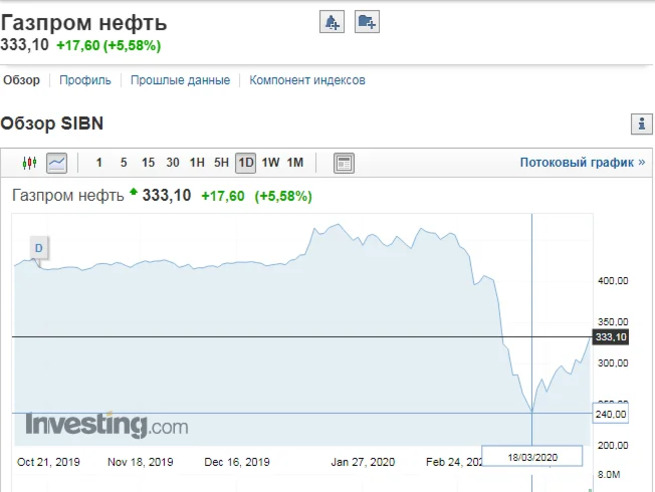The height and width of the screenshot is (492, 655).
Task: Open the info icon beside Обзор SIBN
Action: (x=641, y=124)
